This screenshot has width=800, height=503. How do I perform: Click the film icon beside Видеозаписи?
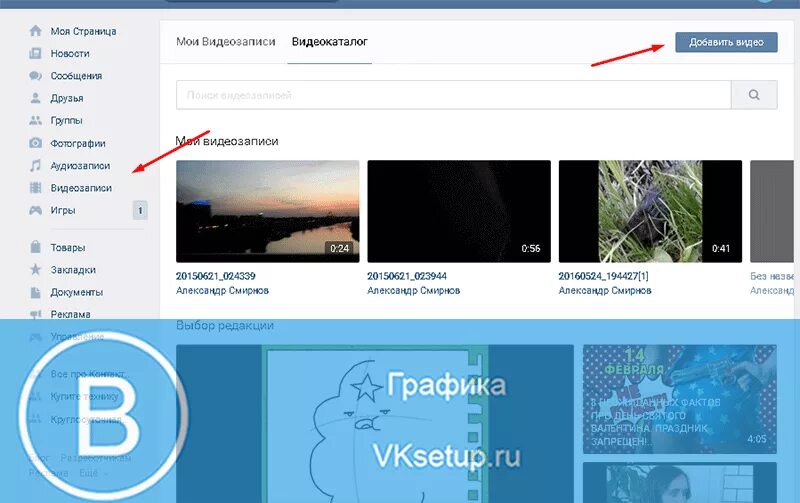point(35,188)
